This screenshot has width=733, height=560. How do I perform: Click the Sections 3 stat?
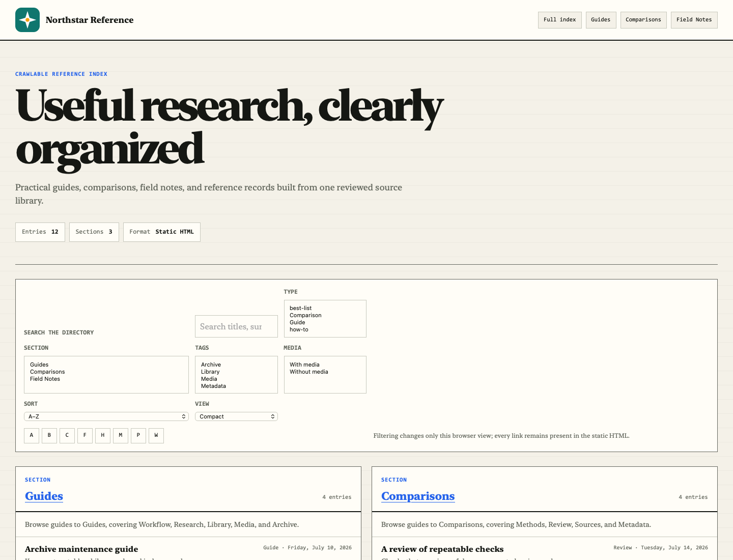(x=94, y=232)
